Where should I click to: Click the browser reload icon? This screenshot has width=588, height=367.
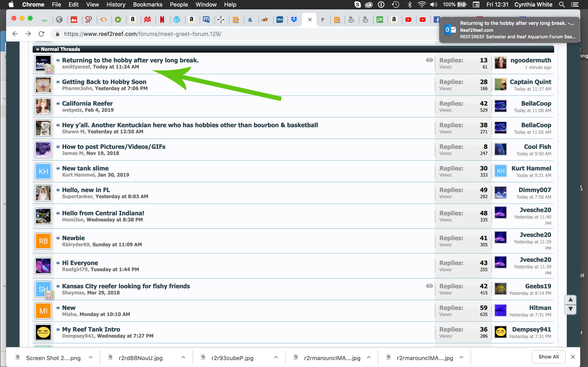[41, 34]
